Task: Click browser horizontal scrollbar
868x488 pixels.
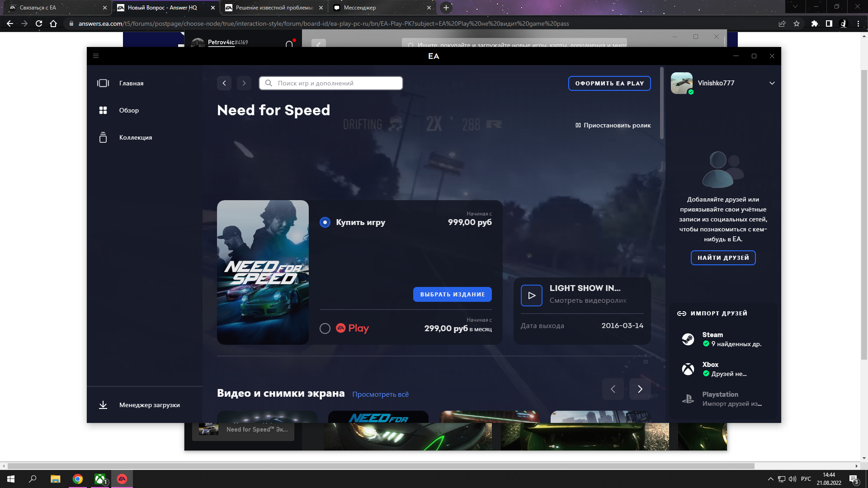Action: point(381,466)
